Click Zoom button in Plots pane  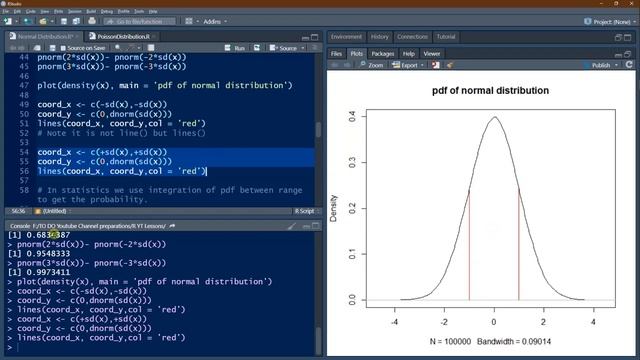[x=371, y=65]
